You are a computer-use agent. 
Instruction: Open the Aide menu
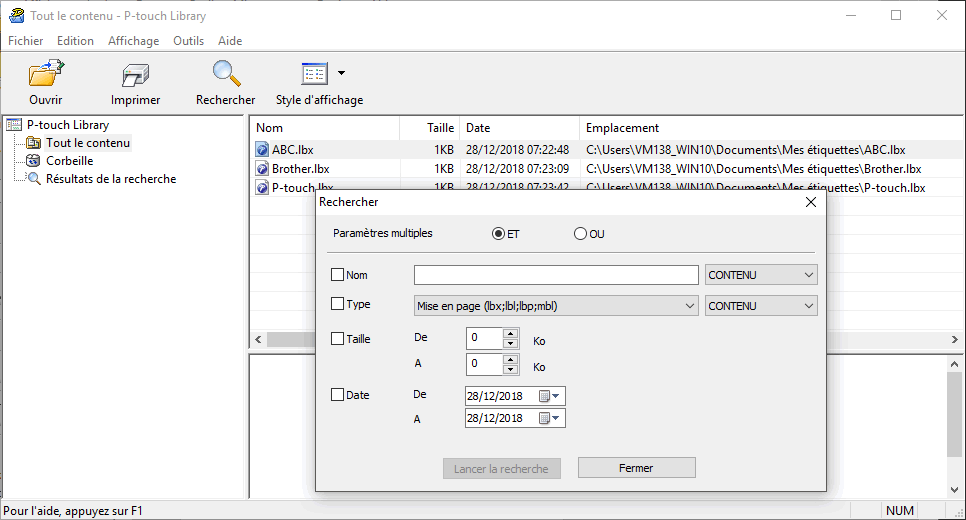[x=230, y=41]
